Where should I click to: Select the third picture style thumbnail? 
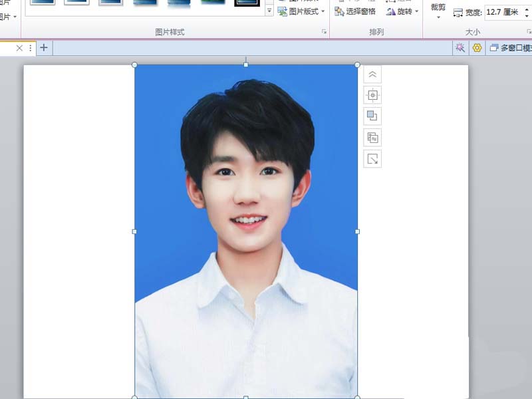(x=110, y=3)
